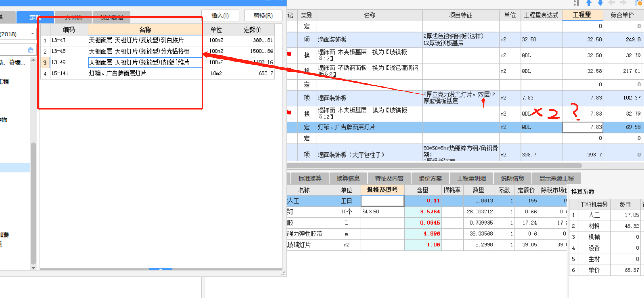Open the 说明信息 tab
This screenshot has width=644, height=298.
point(512,178)
